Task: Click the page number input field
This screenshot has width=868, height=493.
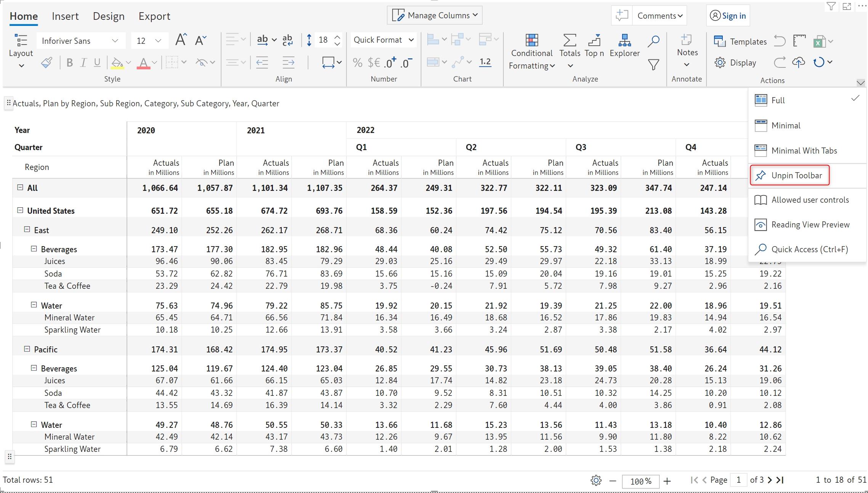Action: pos(738,480)
